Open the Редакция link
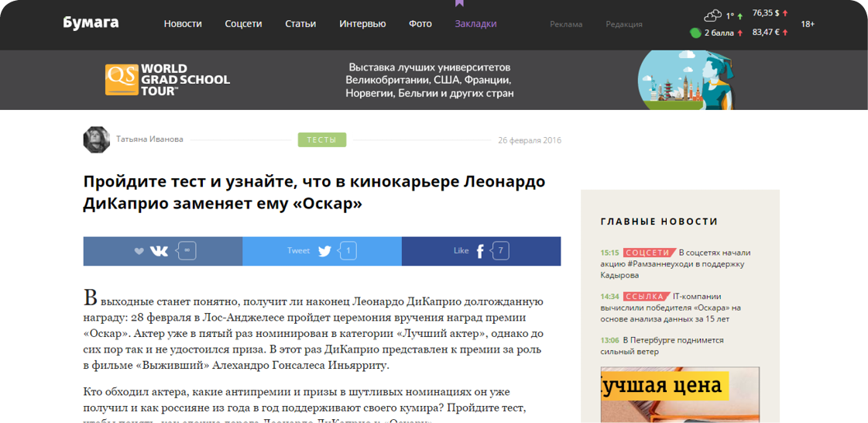Image resolution: width=868 pixels, height=423 pixels. (x=624, y=24)
